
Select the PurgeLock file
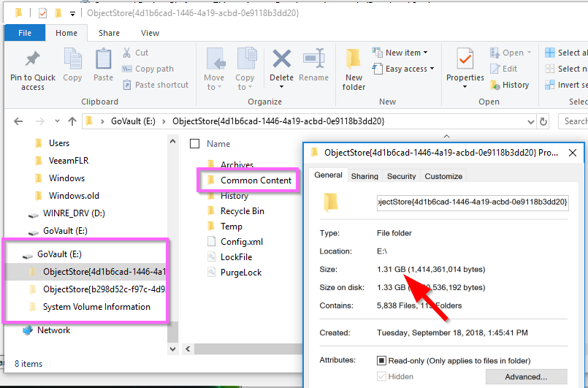[x=234, y=273]
